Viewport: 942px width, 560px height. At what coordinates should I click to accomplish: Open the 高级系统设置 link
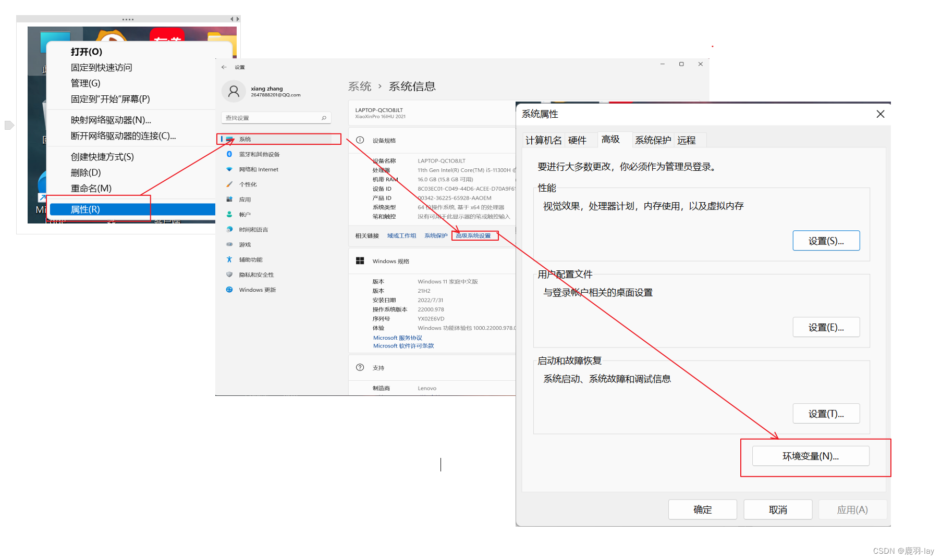(x=473, y=236)
